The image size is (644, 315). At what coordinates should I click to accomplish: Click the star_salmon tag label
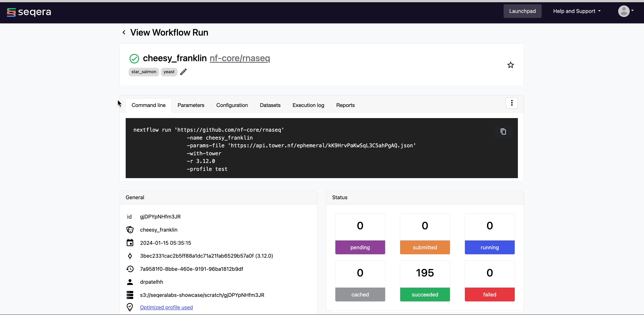tap(143, 72)
